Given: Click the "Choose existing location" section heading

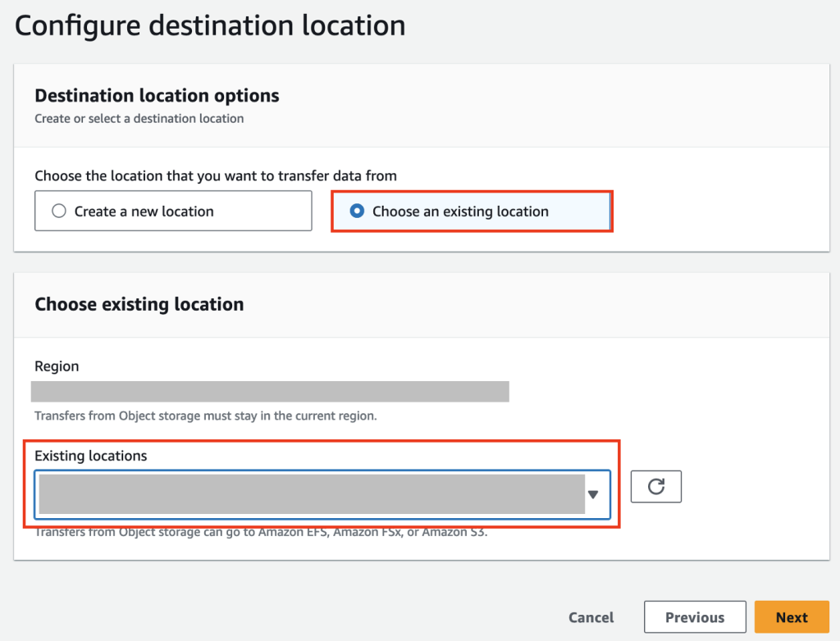Looking at the screenshot, I should [x=139, y=304].
